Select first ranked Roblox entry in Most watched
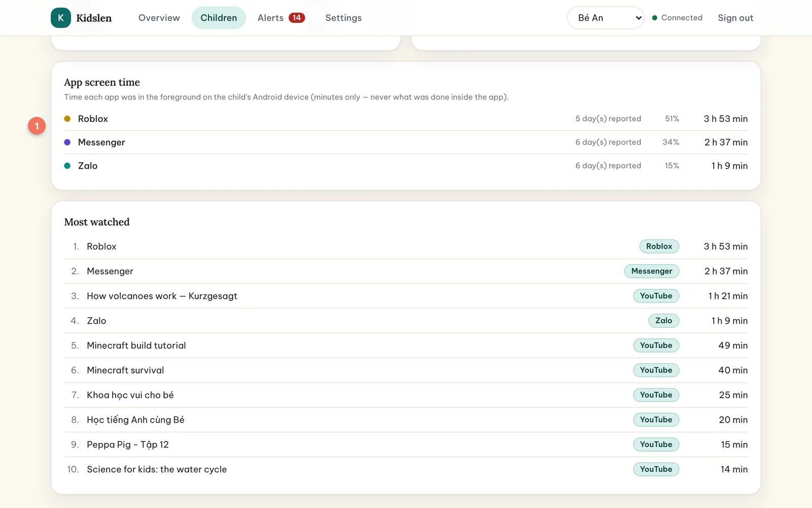 (x=101, y=246)
